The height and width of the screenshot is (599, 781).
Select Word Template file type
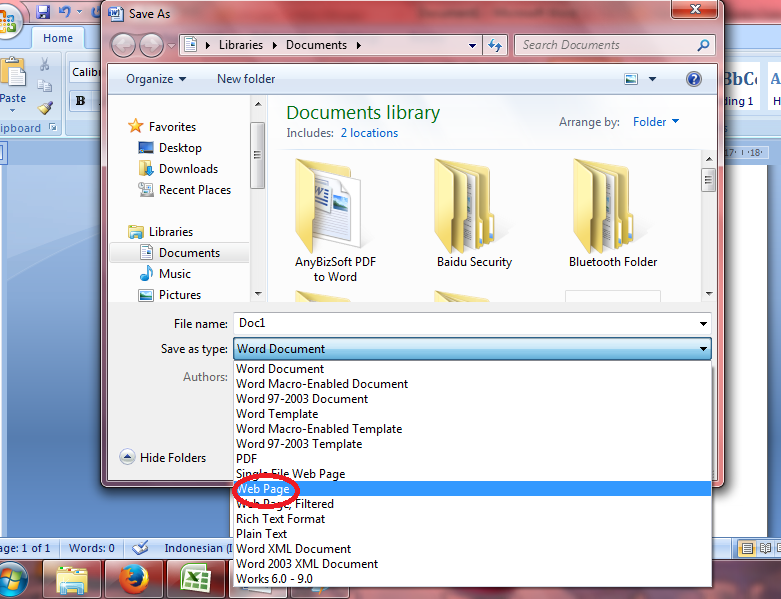(473, 414)
